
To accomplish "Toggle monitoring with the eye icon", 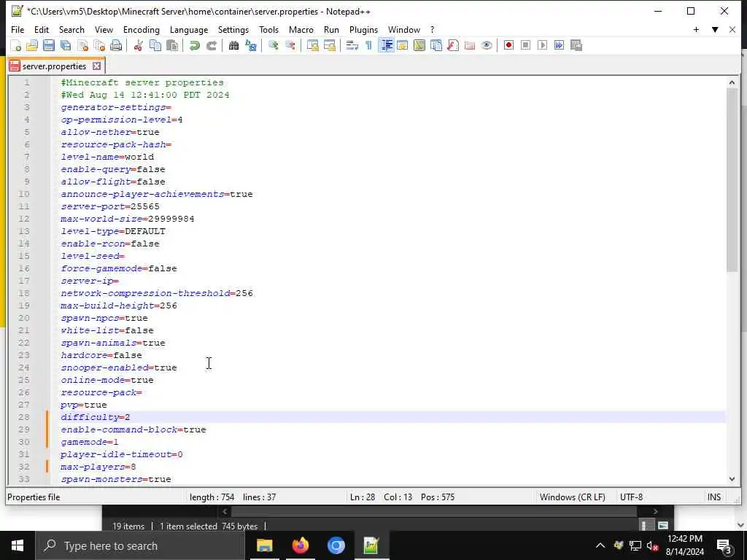I will pos(487,45).
